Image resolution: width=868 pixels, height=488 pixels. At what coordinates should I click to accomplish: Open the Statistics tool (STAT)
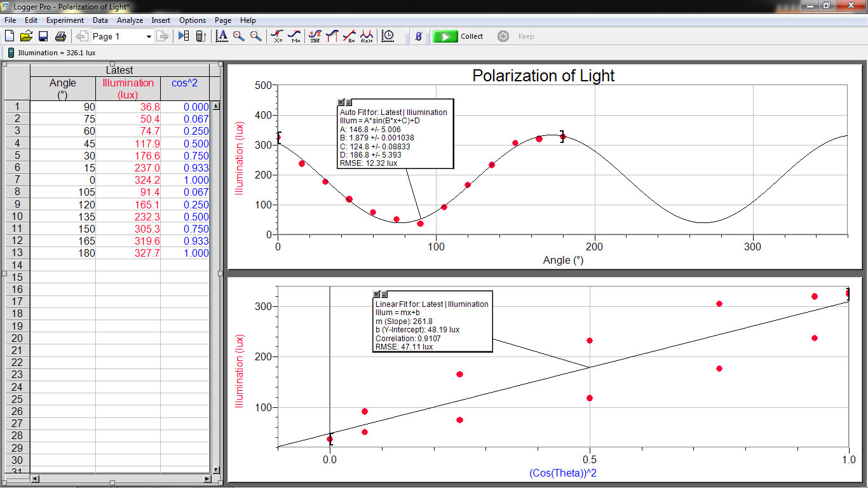point(315,36)
